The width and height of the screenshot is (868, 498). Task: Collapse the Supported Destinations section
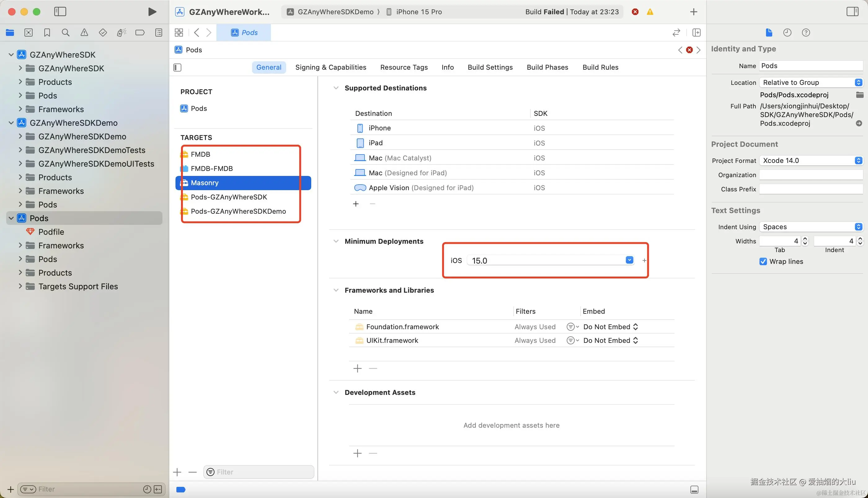(x=336, y=88)
